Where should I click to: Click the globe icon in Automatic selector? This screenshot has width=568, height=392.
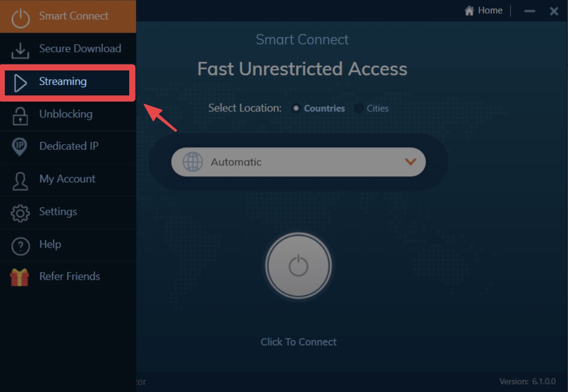pyautogui.click(x=193, y=162)
